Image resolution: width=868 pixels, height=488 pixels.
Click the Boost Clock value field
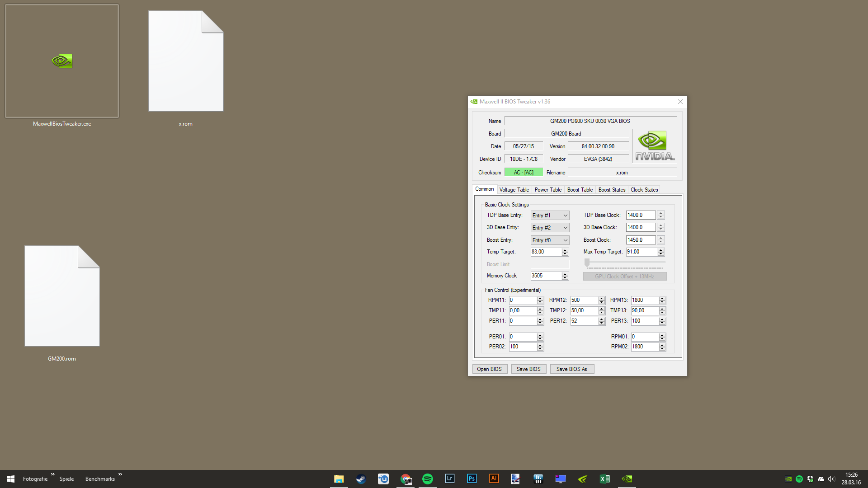tap(641, 240)
